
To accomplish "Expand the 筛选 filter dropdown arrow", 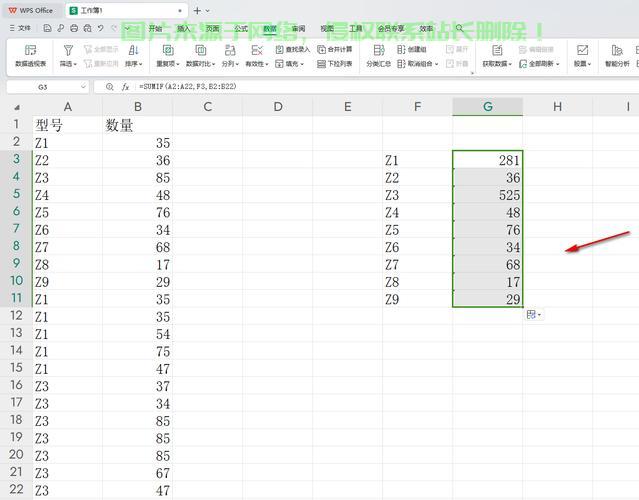I will click(x=75, y=64).
